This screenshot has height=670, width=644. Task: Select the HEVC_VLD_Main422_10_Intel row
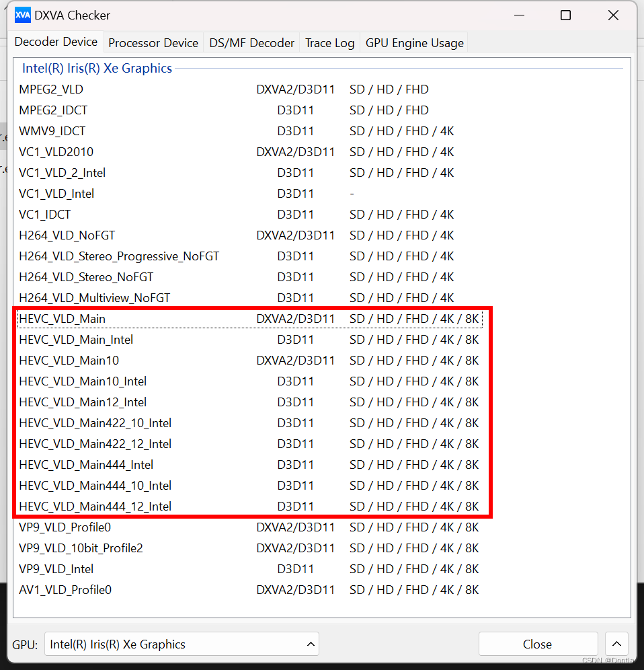250,423
